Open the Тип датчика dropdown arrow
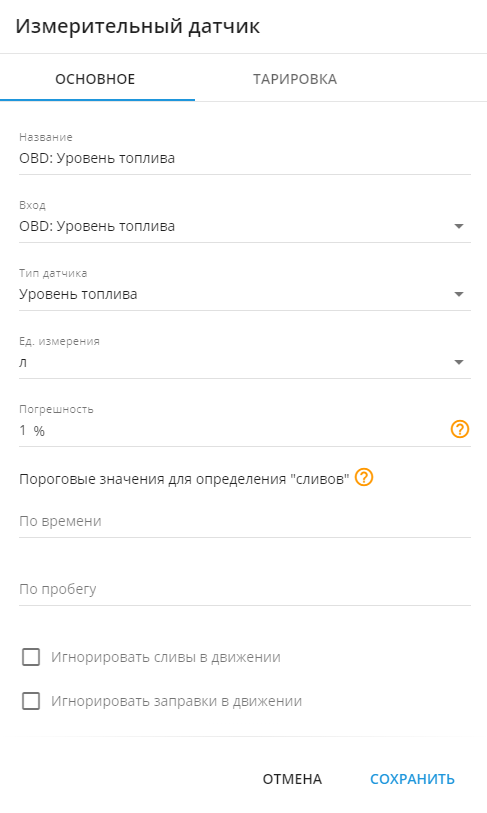This screenshot has width=487, height=813. pos(458,295)
